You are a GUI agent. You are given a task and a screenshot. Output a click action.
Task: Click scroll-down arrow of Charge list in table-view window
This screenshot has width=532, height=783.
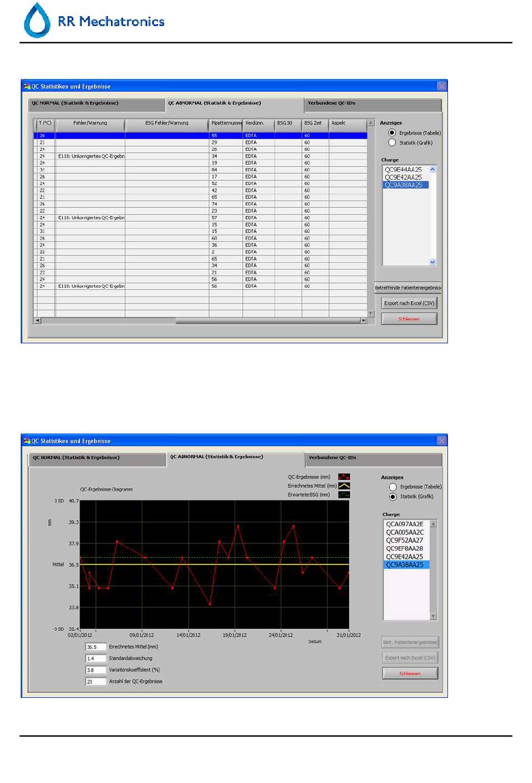[x=432, y=262]
